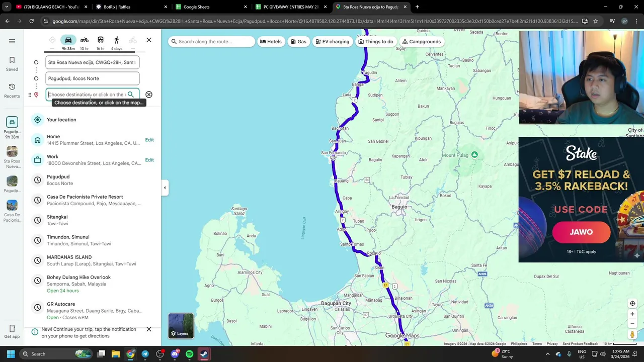Open Steam from the taskbar
This screenshot has height=362, width=644.
pos(204,354)
